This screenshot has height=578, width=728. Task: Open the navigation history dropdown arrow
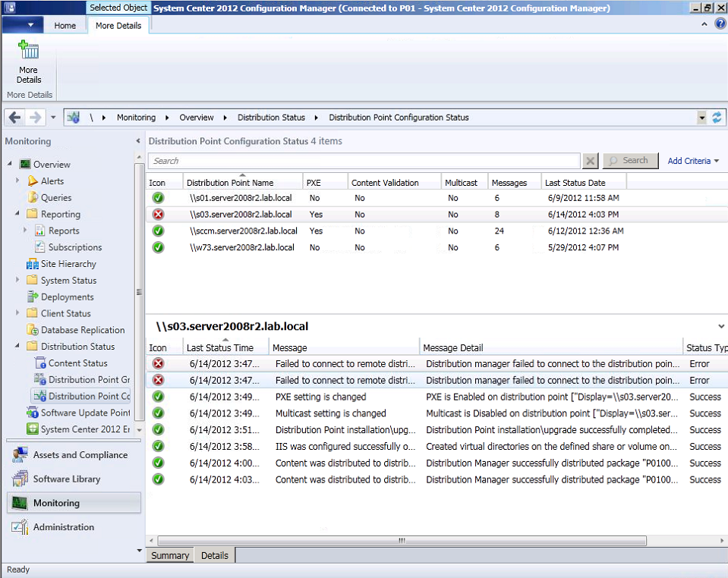click(x=53, y=118)
